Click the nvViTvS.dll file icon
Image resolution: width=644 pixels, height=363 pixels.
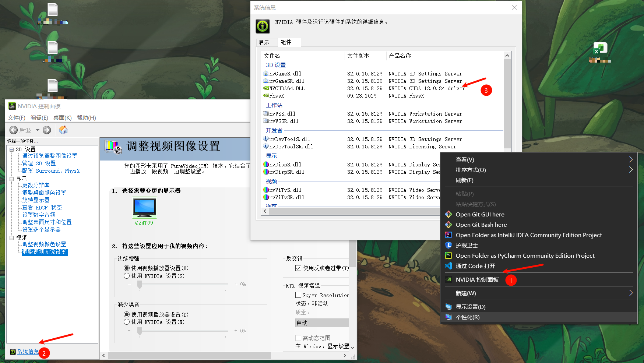pos(266,190)
